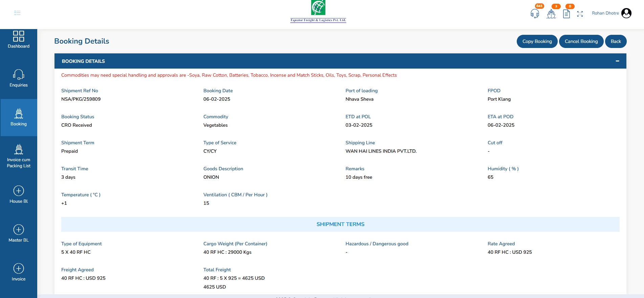Viewport: 644px width, 298px height.
Task: Open Rohan Dhotre user menu
Action: pos(605,13)
